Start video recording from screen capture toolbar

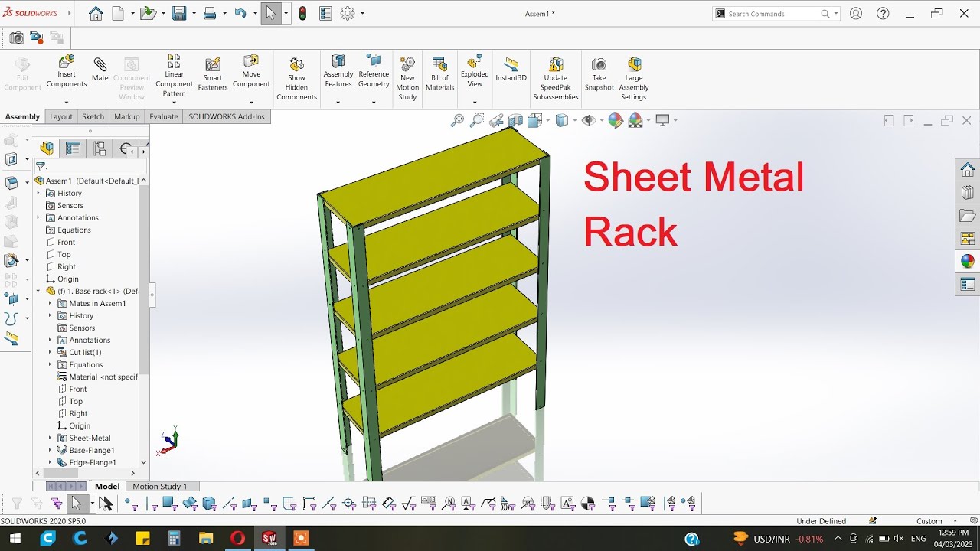[36, 37]
